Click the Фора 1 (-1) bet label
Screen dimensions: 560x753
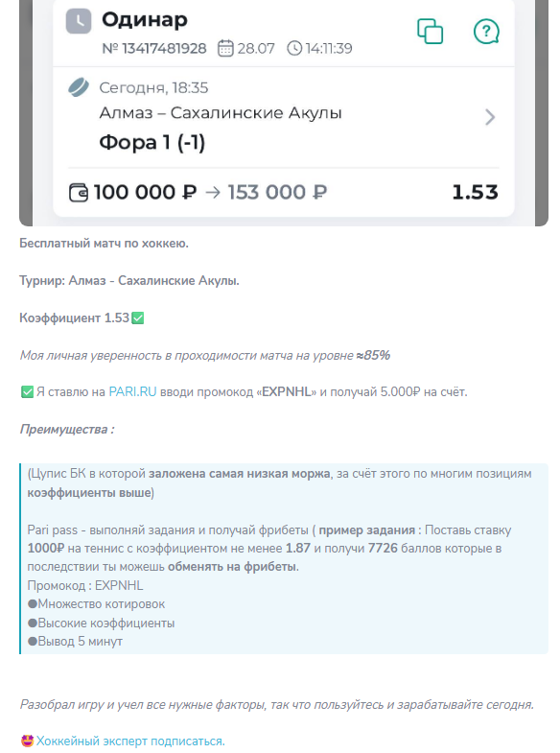click(x=152, y=142)
